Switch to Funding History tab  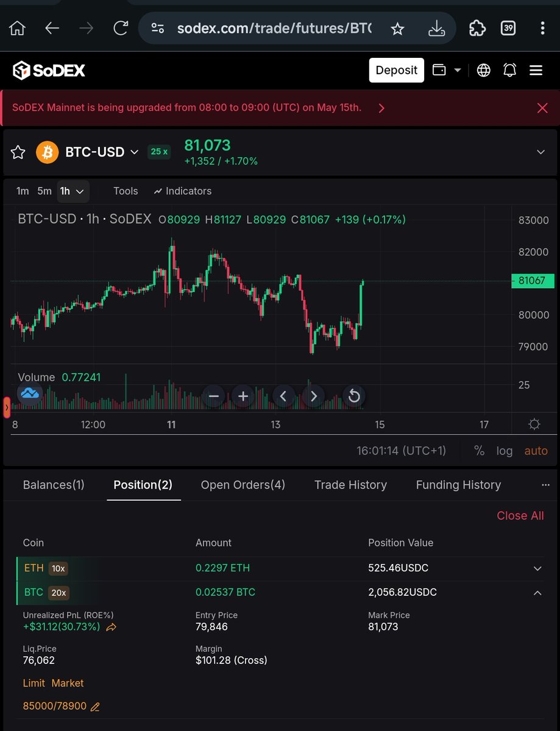tap(458, 485)
